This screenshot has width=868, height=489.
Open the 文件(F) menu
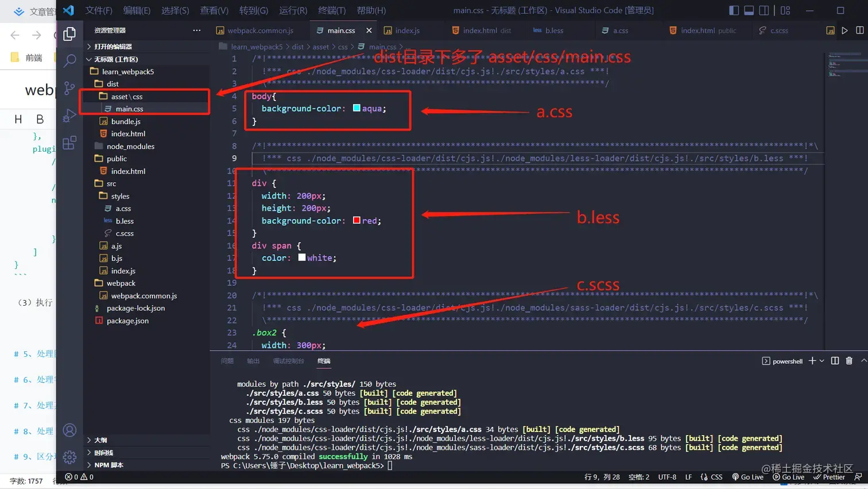99,10
